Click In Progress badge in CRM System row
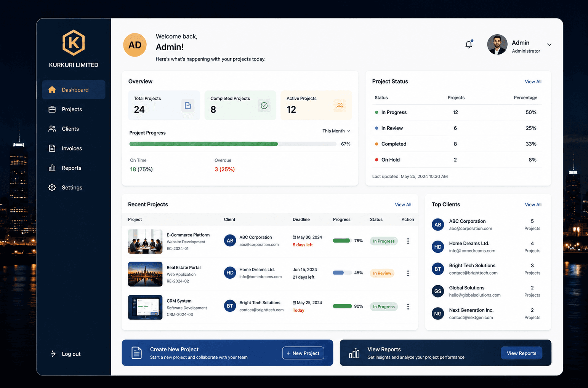Image resolution: width=588 pixels, height=388 pixels. [x=384, y=307]
